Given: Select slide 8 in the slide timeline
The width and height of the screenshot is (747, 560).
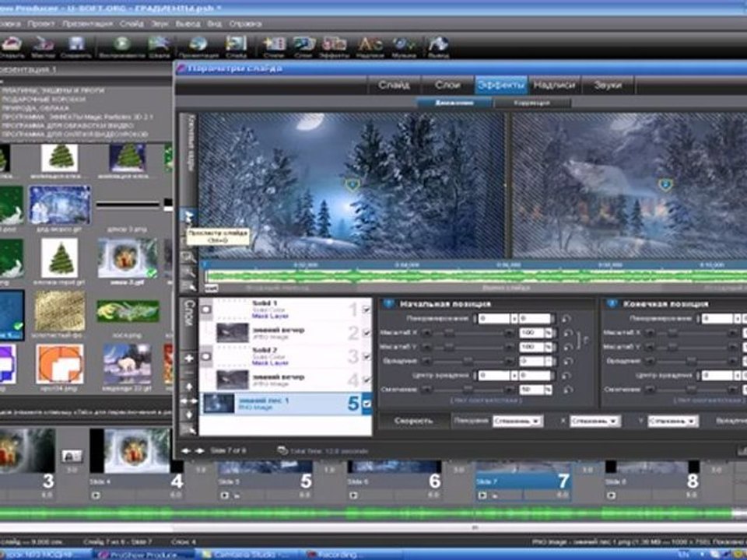Looking at the screenshot, I should pos(652,481).
